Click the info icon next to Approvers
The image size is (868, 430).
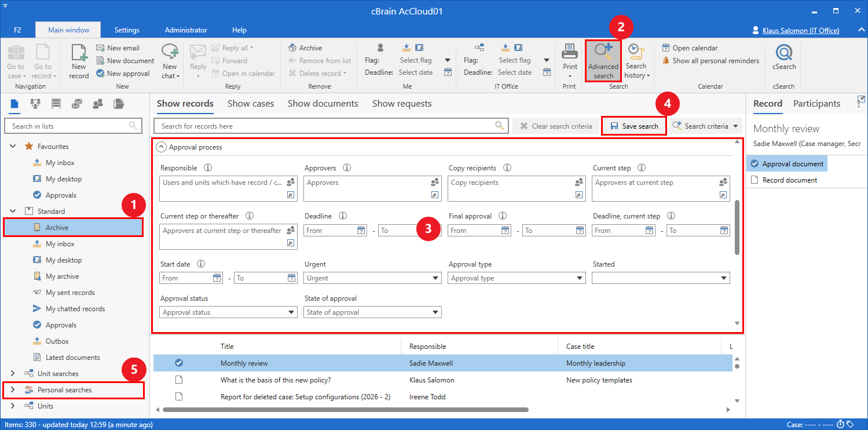pyautogui.click(x=347, y=168)
